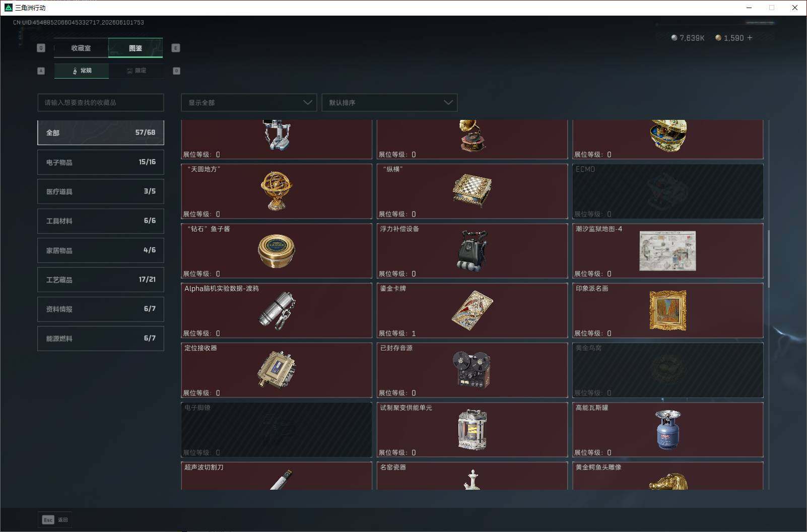Screen dimensions: 807x532
Task: Select the 常规 sub-tab
Action: tap(82, 71)
